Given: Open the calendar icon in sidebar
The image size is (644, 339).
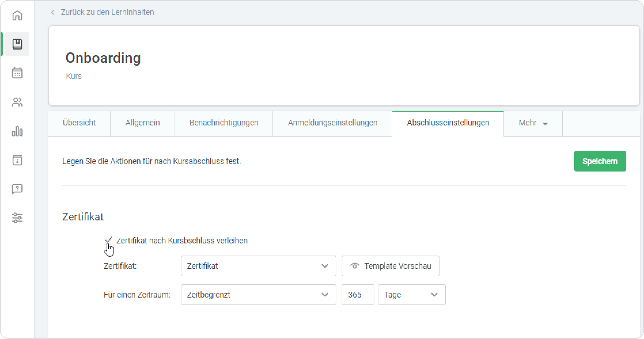Looking at the screenshot, I should 17,73.
